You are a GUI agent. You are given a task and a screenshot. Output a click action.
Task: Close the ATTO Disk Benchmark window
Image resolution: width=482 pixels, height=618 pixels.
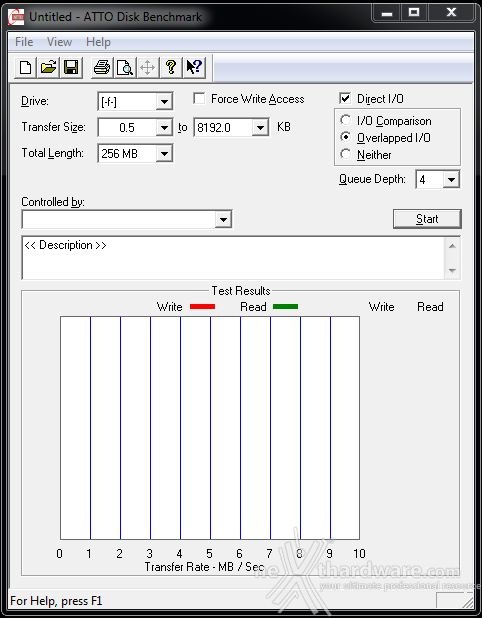tap(451, 13)
